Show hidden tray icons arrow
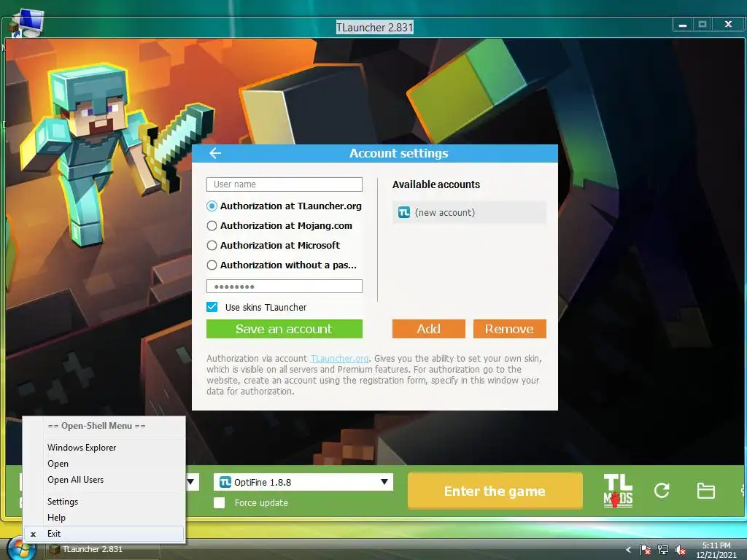The height and width of the screenshot is (560, 747). point(628,550)
